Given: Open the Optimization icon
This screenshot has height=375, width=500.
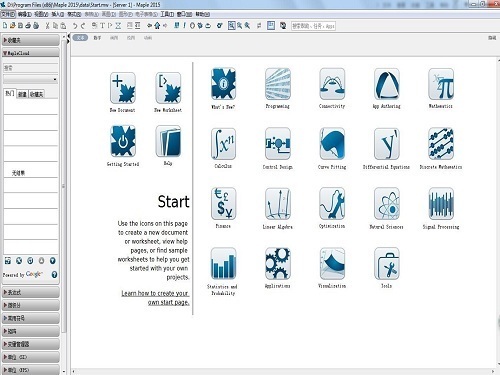Looking at the screenshot, I should (x=332, y=203).
